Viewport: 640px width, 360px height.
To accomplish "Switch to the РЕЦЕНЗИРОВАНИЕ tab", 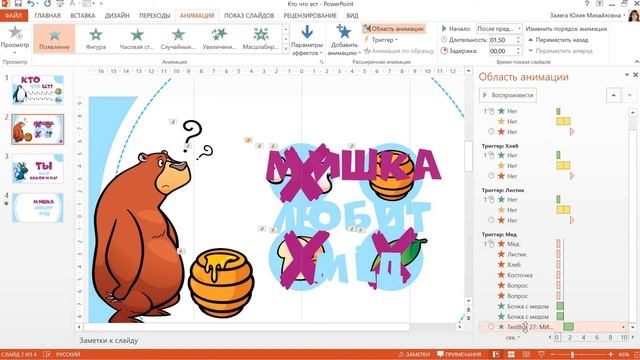I will (x=310, y=16).
